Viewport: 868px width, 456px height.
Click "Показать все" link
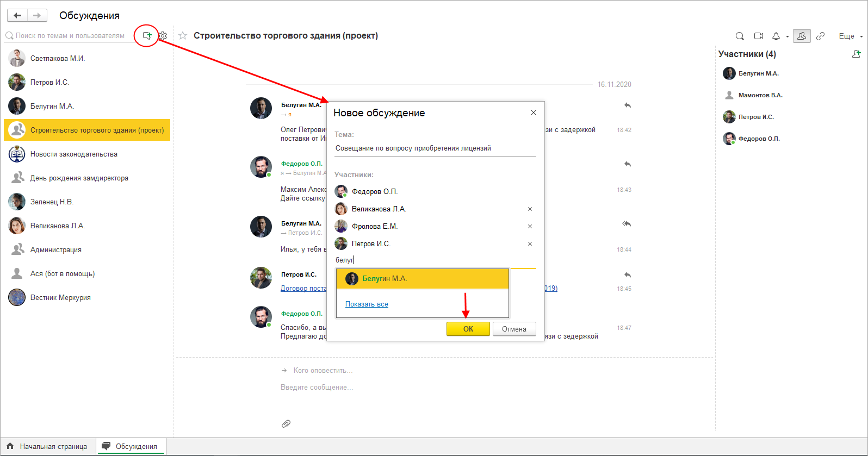click(x=367, y=304)
